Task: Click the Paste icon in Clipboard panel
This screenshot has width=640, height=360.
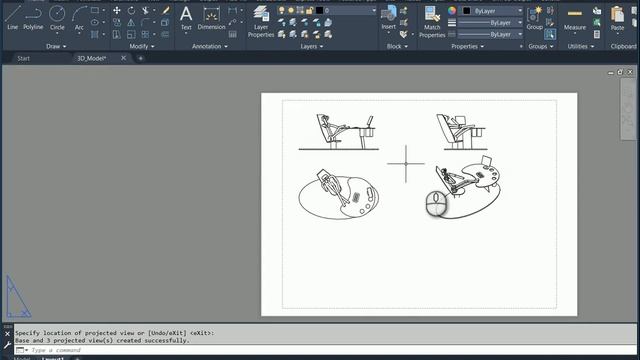Action: pyautogui.click(x=617, y=18)
